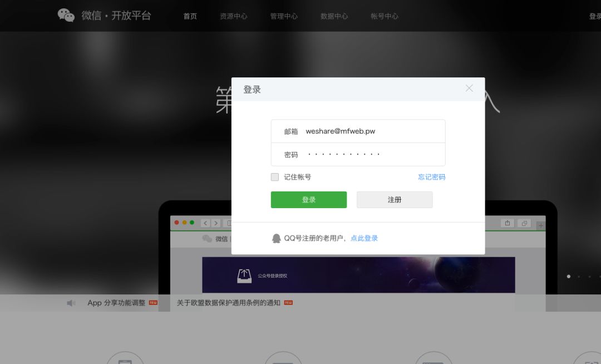
Task: Open the 管理中心 nav item
Action: click(x=284, y=16)
